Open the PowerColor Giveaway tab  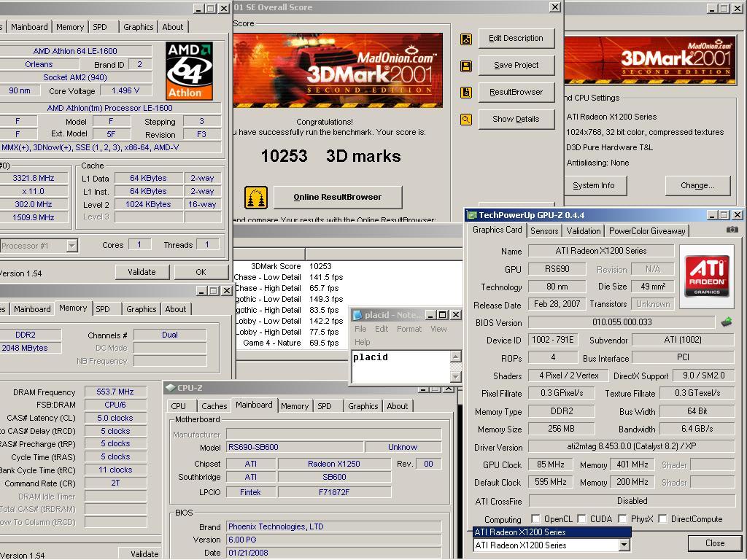(647, 231)
